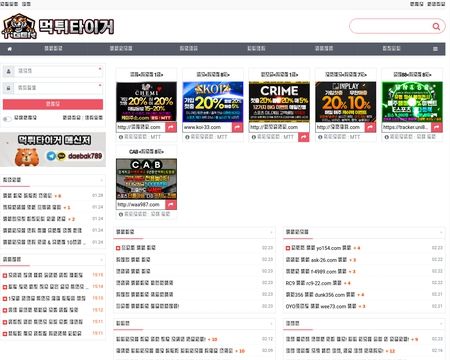Image resolution: width=450 pixels, height=360 pixels.
Task: Click the home icon in the navigation bar
Action: click(x=10, y=49)
